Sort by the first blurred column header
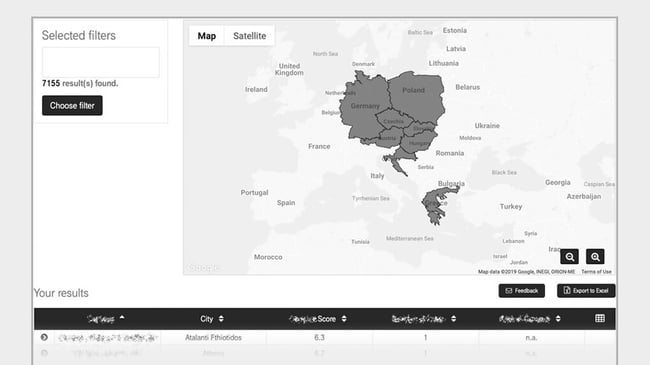 pos(106,319)
